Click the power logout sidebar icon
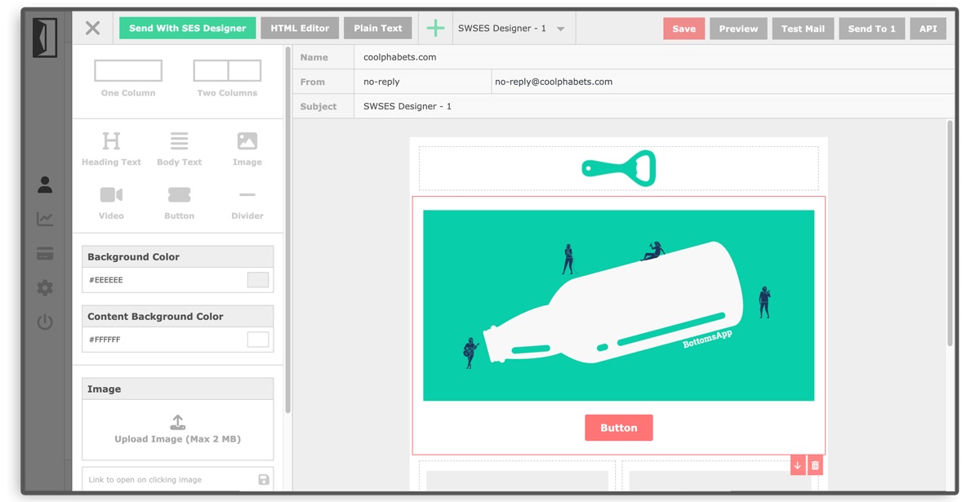Viewport: 980px width, 502px height. (x=45, y=322)
